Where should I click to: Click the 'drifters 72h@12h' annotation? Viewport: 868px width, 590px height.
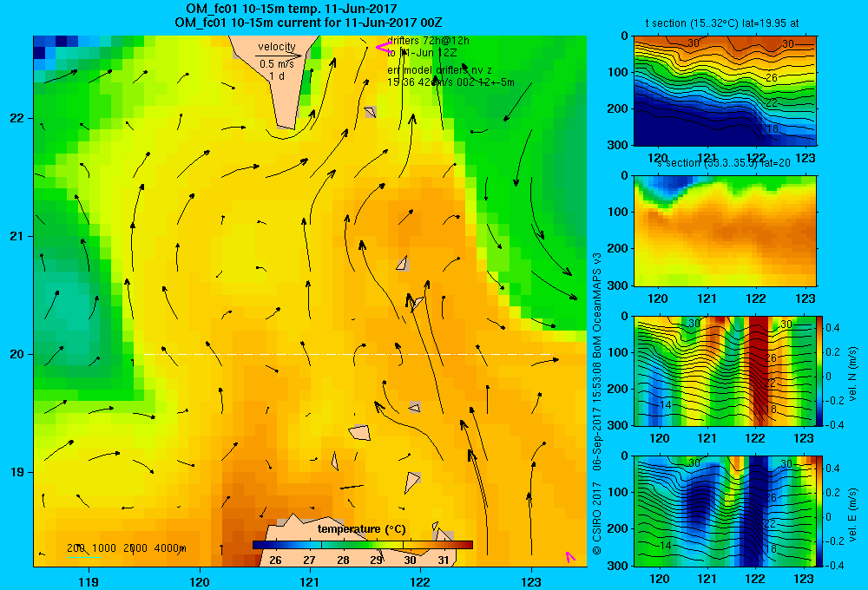point(428,41)
